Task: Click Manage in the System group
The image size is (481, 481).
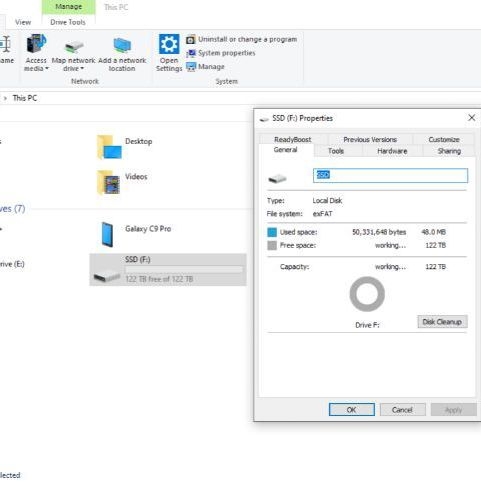Action: 205,67
